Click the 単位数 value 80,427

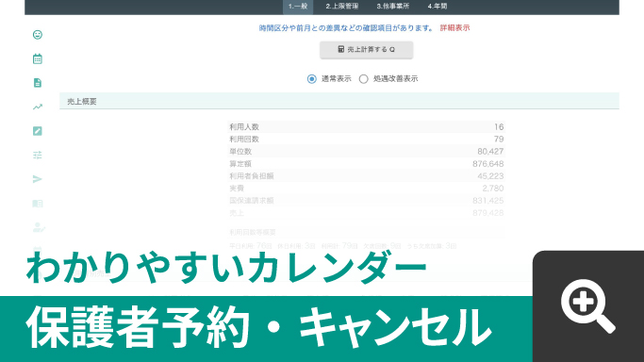pos(490,152)
